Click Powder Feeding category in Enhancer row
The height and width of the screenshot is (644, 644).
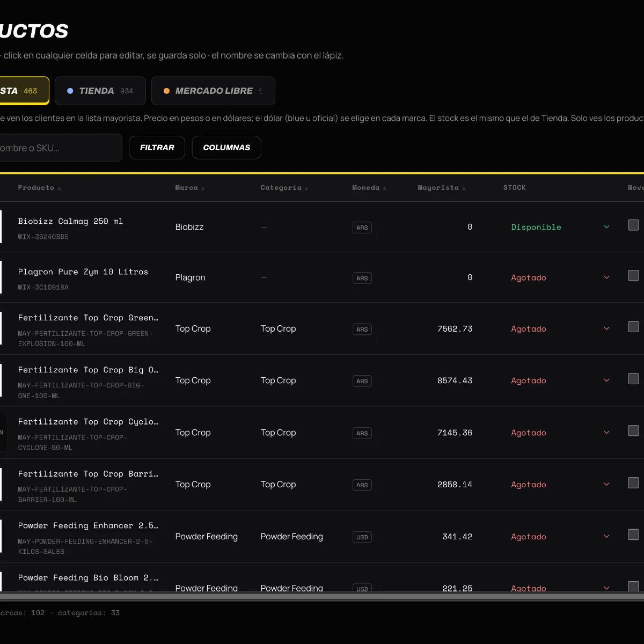[x=292, y=537]
